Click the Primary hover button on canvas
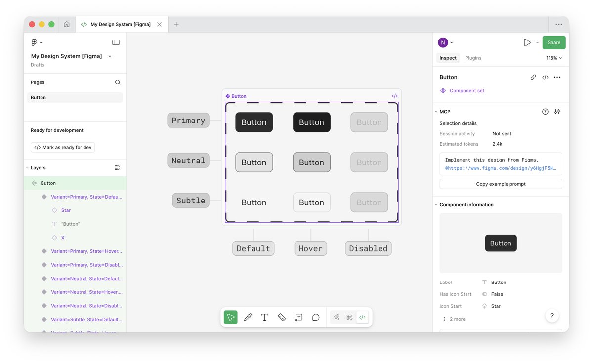 (x=311, y=122)
